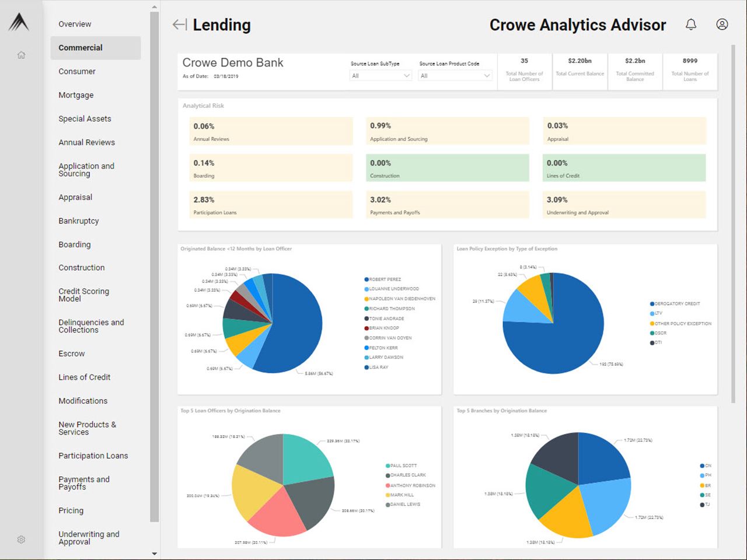Go to home via house icon

pyautogui.click(x=21, y=55)
